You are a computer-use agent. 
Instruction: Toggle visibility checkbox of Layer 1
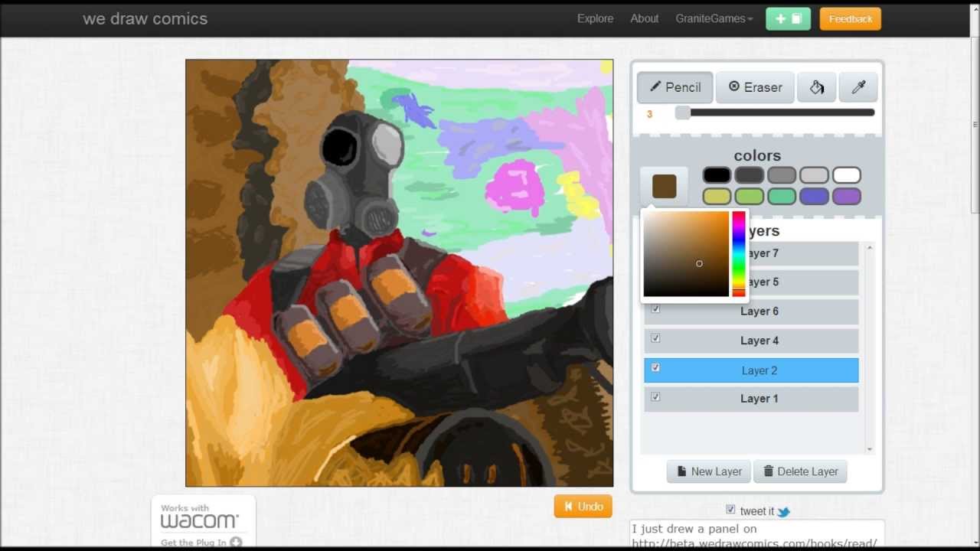pos(655,396)
